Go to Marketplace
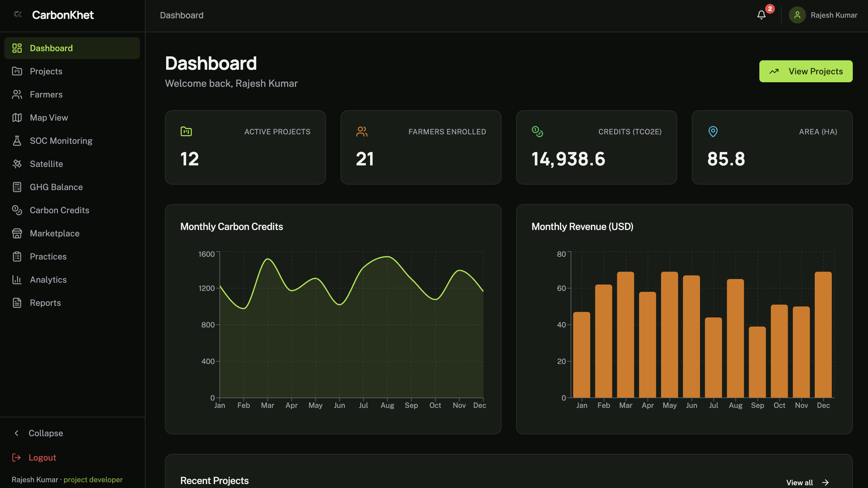 pyautogui.click(x=72, y=233)
